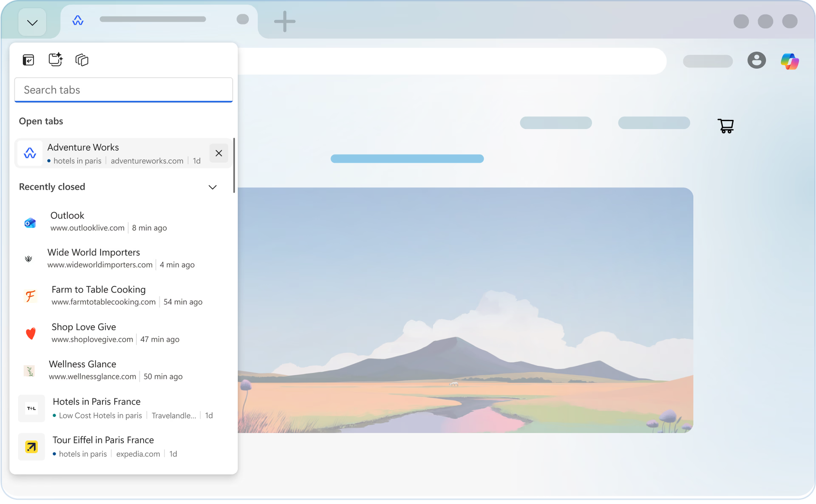This screenshot has width=816, height=504.
Task: Switch to the Adventure Works open tab entry
Action: point(124,153)
